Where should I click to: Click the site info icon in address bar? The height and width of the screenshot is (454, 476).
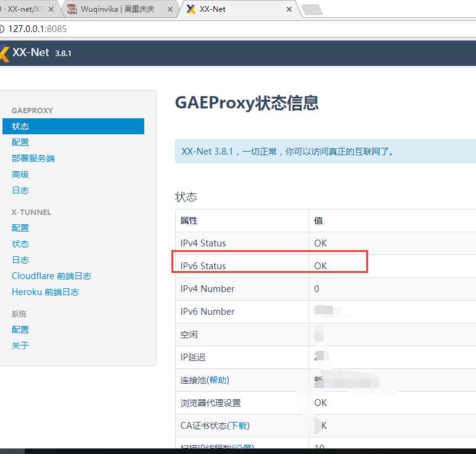[1, 29]
